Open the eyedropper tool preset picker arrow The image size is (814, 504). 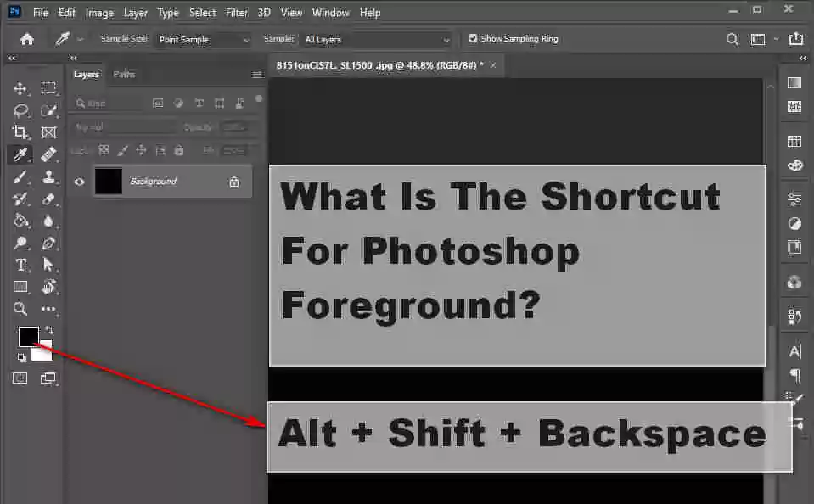click(80, 39)
